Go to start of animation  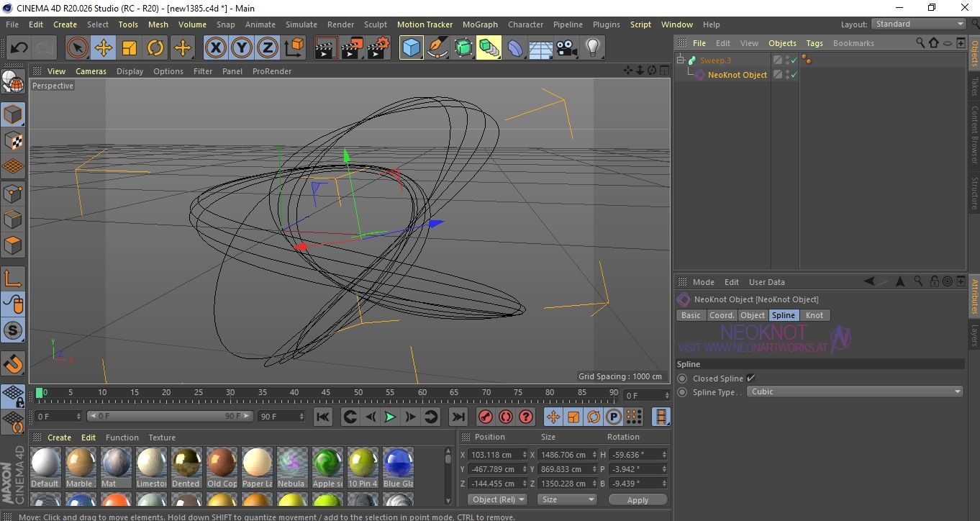click(323, 417)
